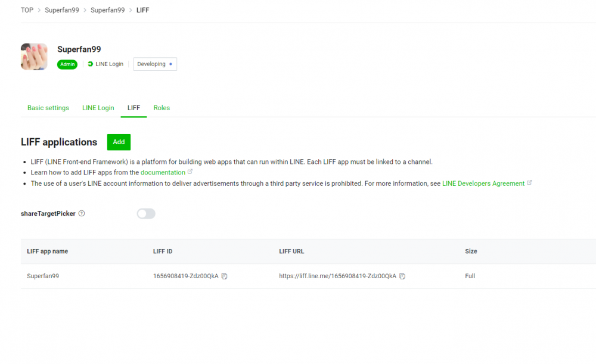Image resolution: width=596 pixels, height=364 pixels.
Task: Enable the shareTargetPicker toggle
Action: 145,213
